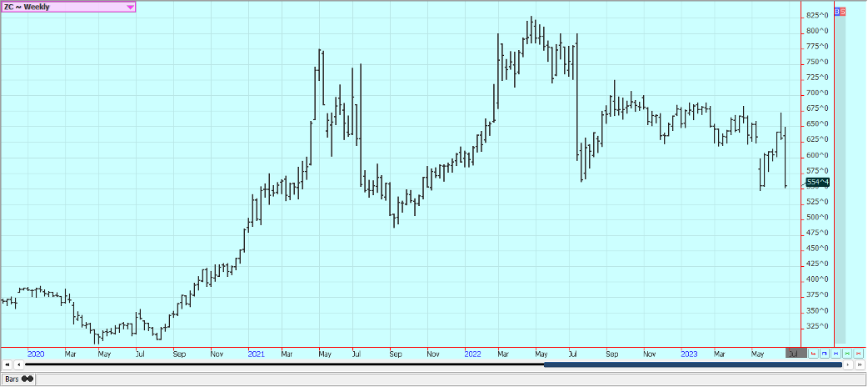This screenshot has height=387, width=868.
Task: Click the red arrow icon beside Jul
Action: (814, 354)
